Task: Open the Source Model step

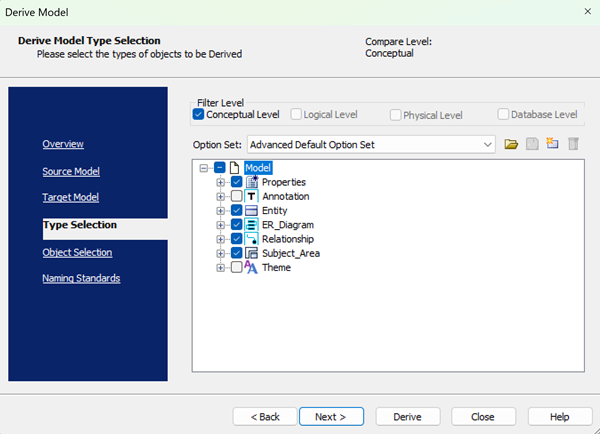Action: click(71, 171)
